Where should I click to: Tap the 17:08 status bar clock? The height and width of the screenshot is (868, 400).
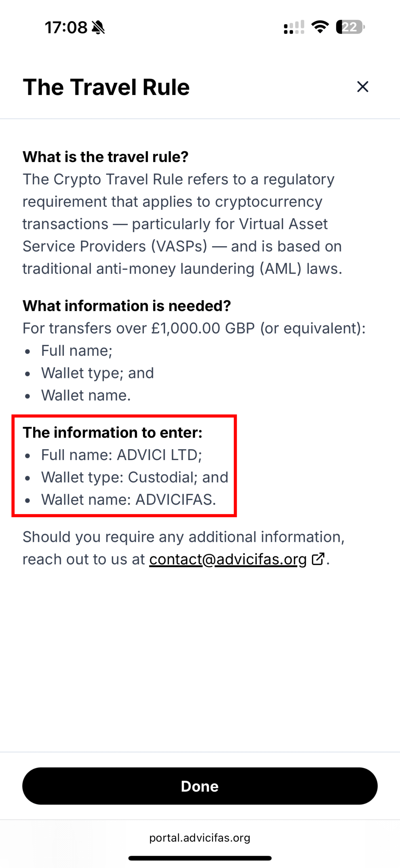pyautogui.click(x=66, y=27)
